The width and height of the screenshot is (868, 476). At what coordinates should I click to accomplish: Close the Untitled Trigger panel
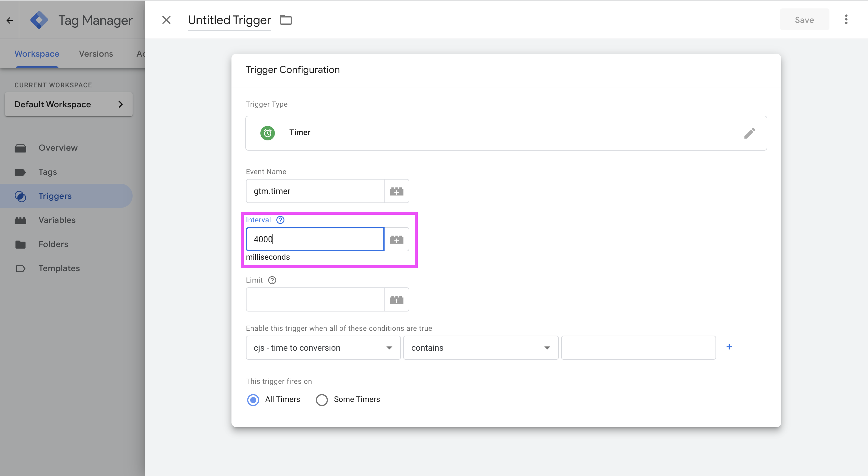(x=166, y=20)
